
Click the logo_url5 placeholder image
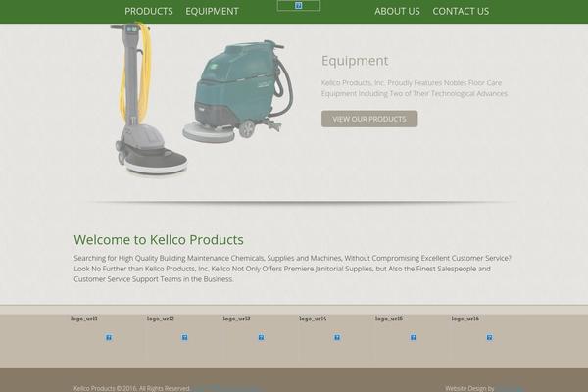(413, 337)
